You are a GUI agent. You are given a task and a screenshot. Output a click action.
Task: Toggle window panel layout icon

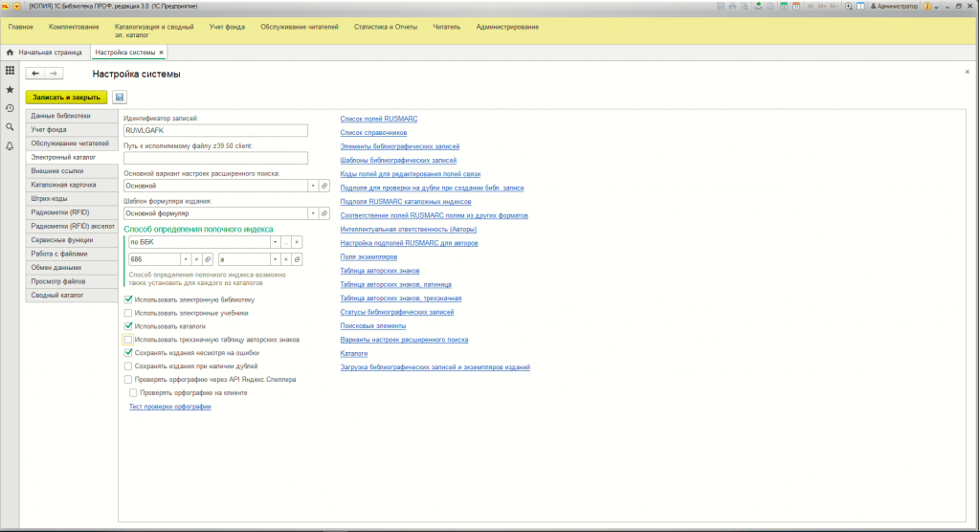[860, 7]
